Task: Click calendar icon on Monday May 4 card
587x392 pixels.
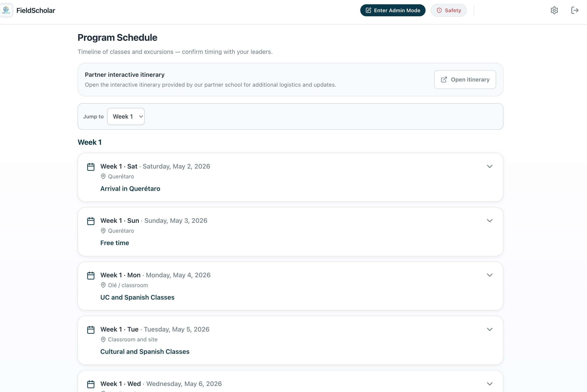Action: pos(91,276)
